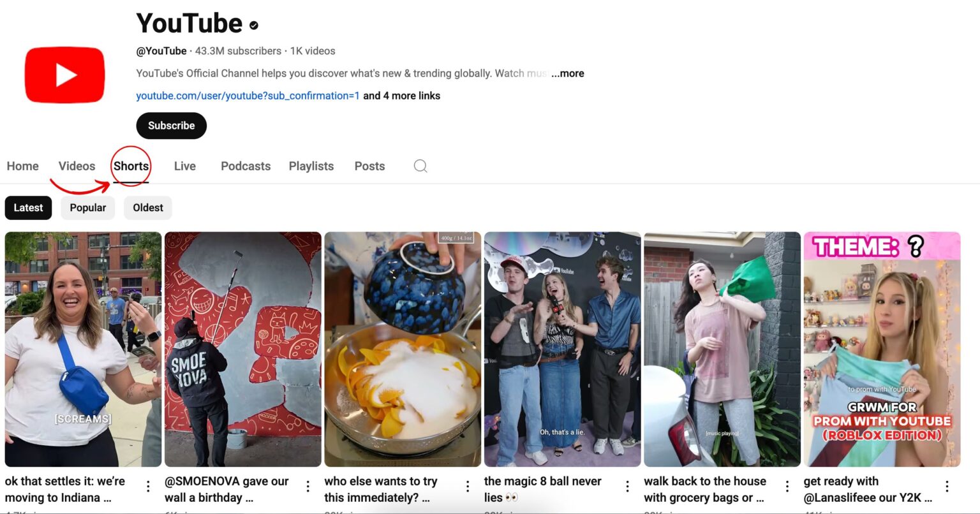Open the three-dot menu on 'the magic 8 ball' short
This screenshot has height=514, width=980.
(628, 485)
